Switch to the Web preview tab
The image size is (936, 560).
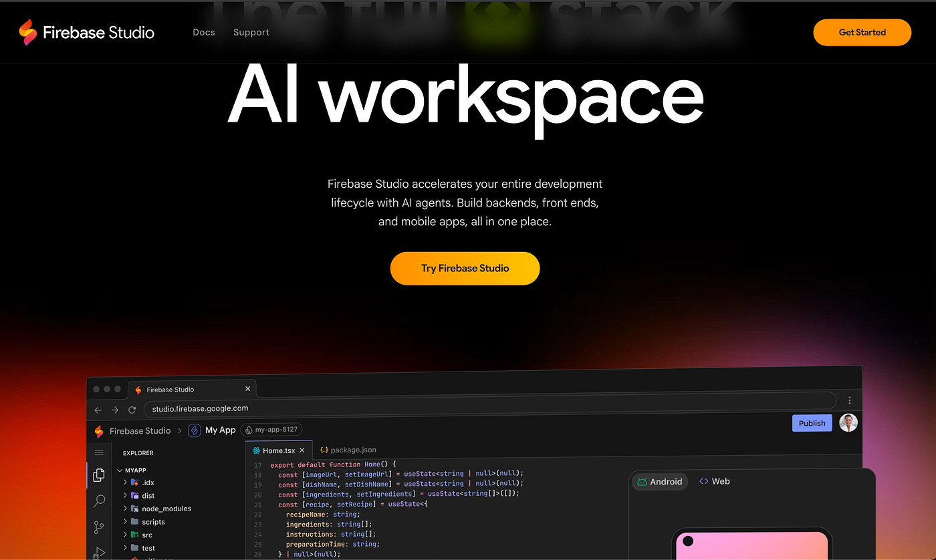(x=715, y=481)
